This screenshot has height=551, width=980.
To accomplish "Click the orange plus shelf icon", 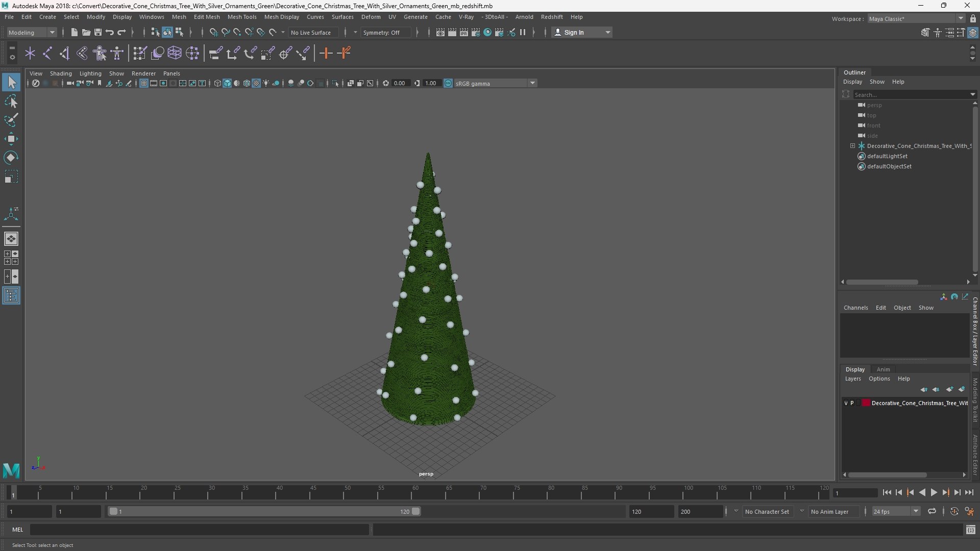I will click(326, 53).
